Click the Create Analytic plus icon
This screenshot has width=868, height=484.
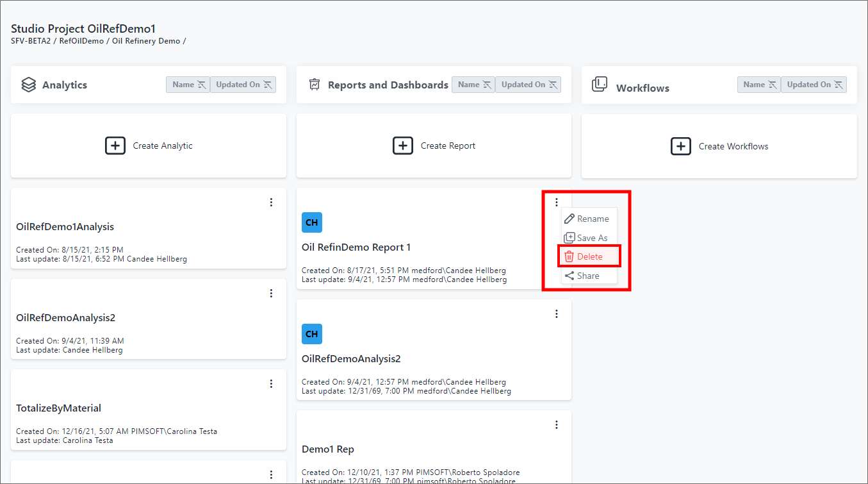[x=115, y=146]
